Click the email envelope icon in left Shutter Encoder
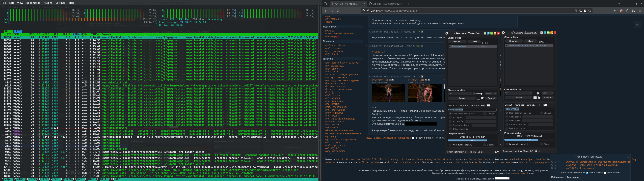 coord(488,106)
